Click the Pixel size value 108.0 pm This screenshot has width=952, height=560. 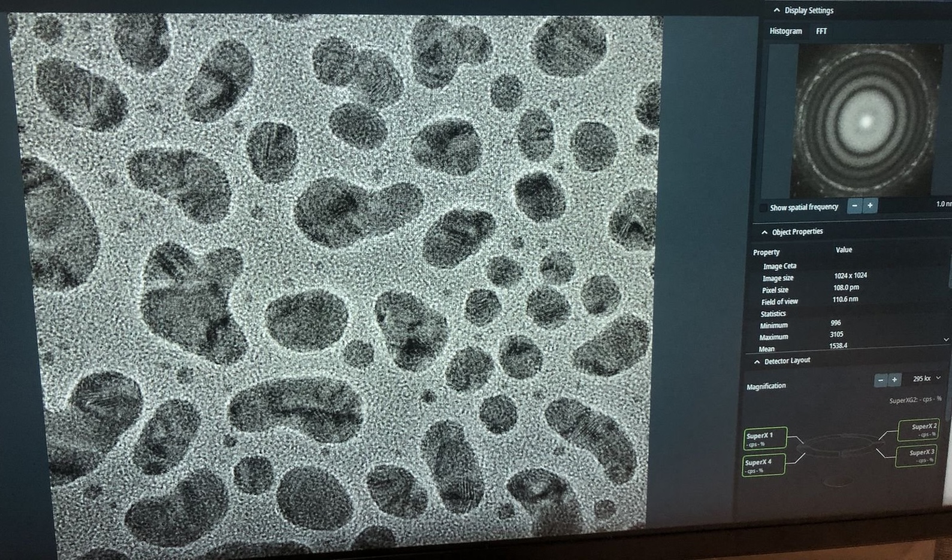[x=845, y=287]
